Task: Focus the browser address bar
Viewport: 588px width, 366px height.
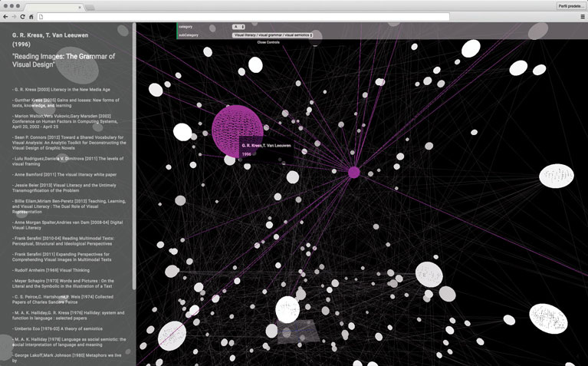Action: [x=243, y=17]
